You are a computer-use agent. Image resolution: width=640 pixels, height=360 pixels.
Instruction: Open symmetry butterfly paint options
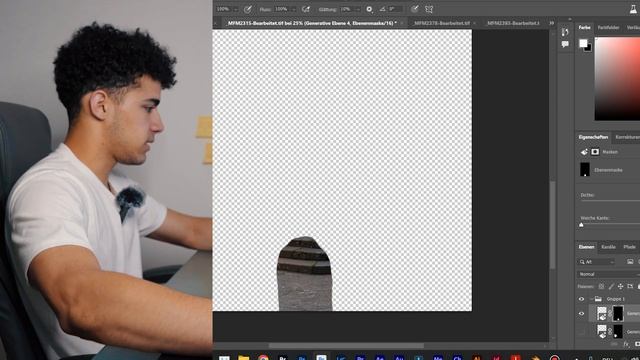coord(429,9)
